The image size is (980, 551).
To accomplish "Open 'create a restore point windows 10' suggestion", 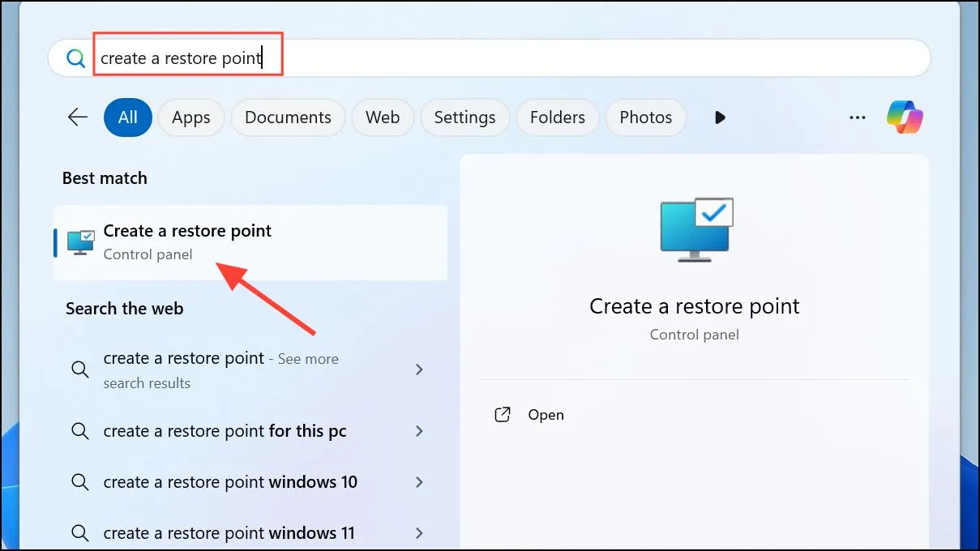I will click(x=250, y=482).
